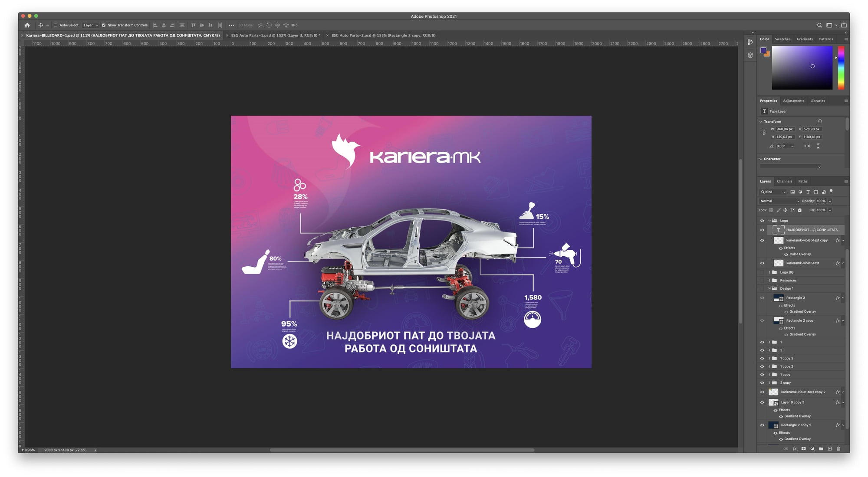Switch to the Channels tab

tap(784, 181)
